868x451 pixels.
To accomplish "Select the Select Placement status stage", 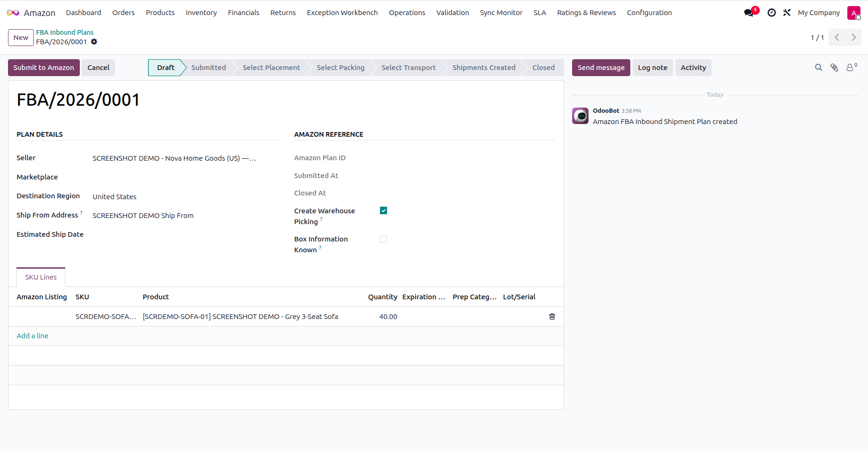I will click(271, 68).
